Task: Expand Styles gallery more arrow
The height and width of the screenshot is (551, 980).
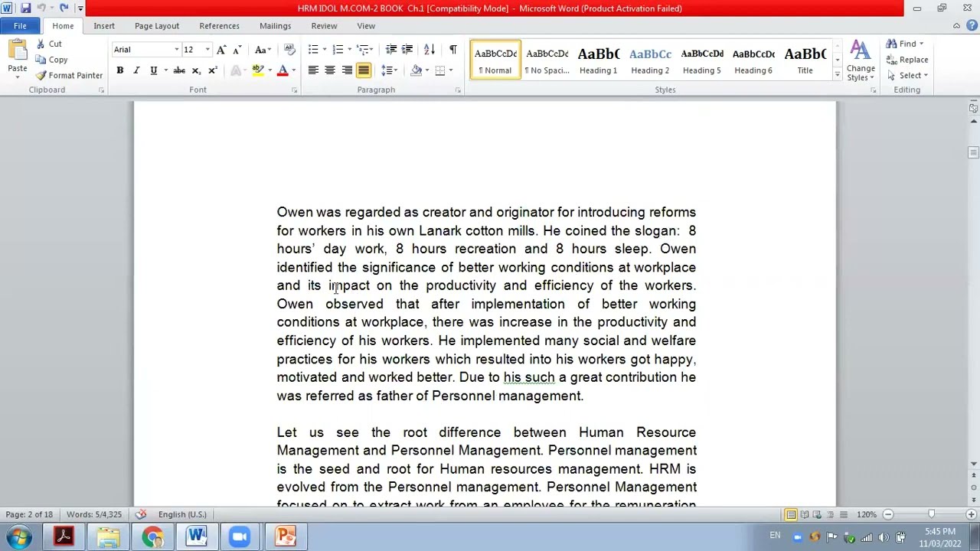Action: (837, 75)
